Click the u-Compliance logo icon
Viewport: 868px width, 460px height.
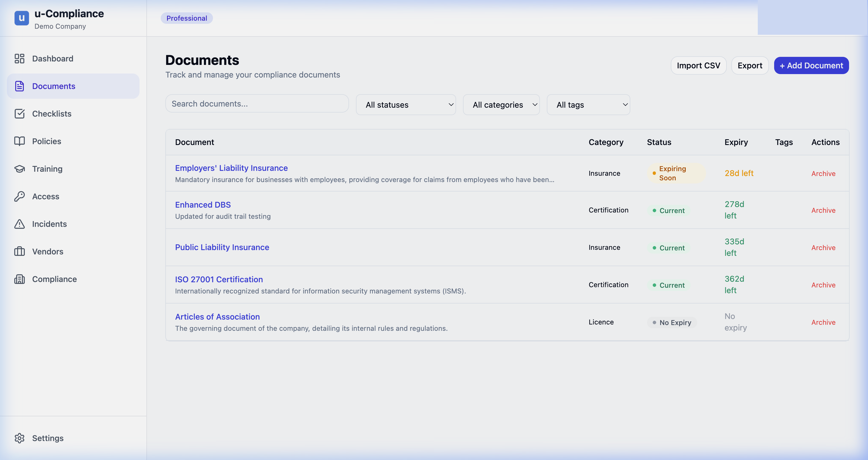click(x=22, y=18)
